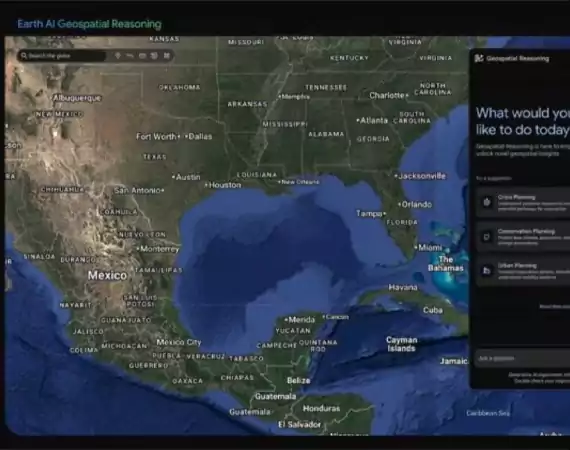Image resolution: width=570 pixels, height=450 pixels.
Task: Click the Earth AI Geospatial Reasoning title
Action: [89, 24]
